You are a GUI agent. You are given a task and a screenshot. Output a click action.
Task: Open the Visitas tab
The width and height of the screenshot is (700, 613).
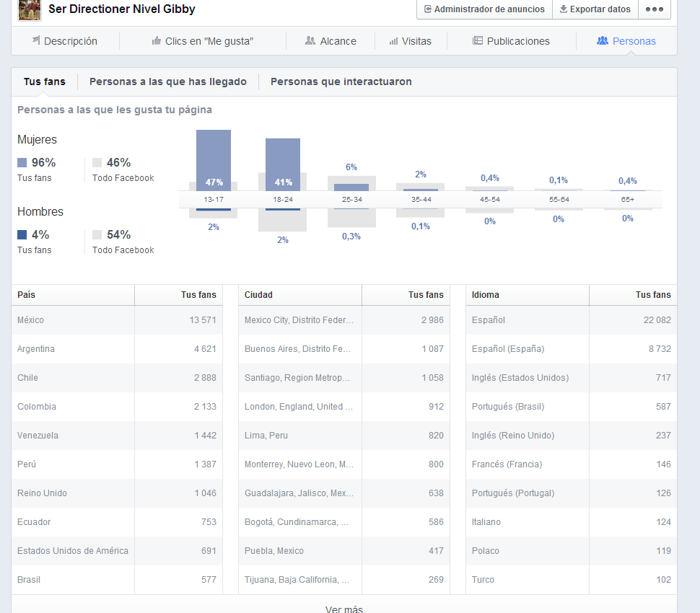point(411,41)
